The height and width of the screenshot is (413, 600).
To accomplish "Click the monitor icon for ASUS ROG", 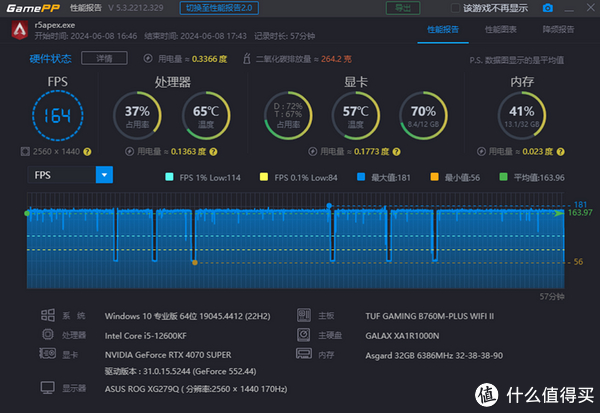I will (x=48, y=388).
